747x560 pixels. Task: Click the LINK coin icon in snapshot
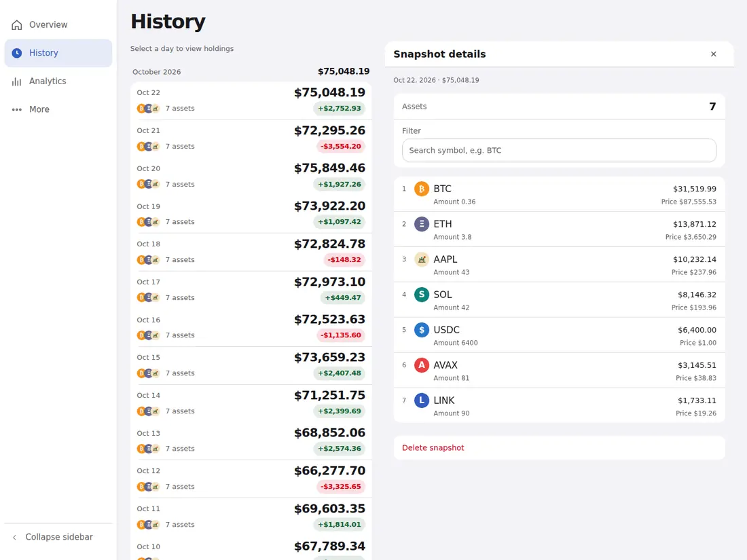[x=422, y=400]
